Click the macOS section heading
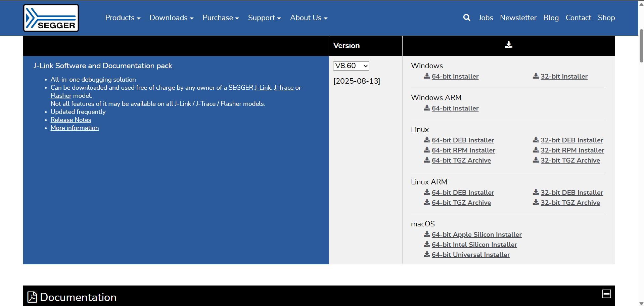Screen dimensions: 644x306 tap(423, 224)
